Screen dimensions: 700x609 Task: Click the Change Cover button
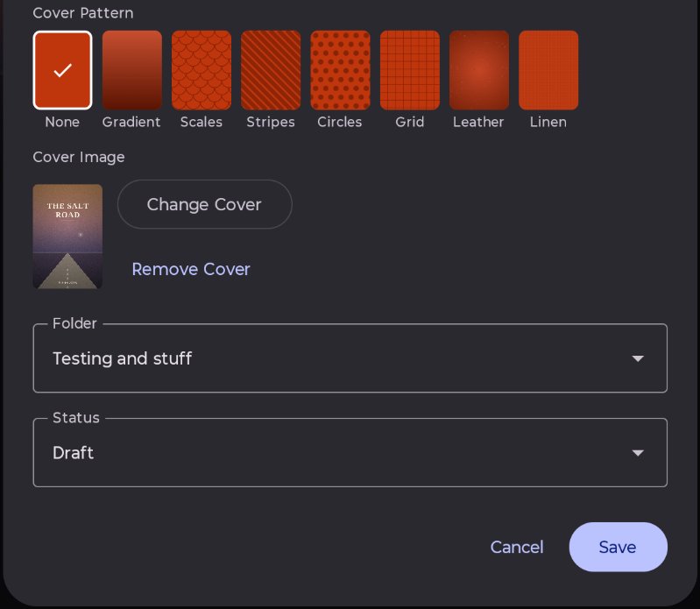pos(205,204)
